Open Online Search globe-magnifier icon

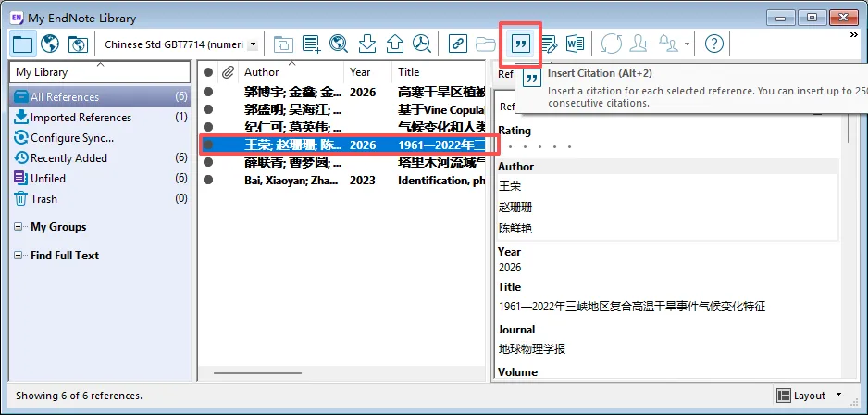click(x=339, y=44)
